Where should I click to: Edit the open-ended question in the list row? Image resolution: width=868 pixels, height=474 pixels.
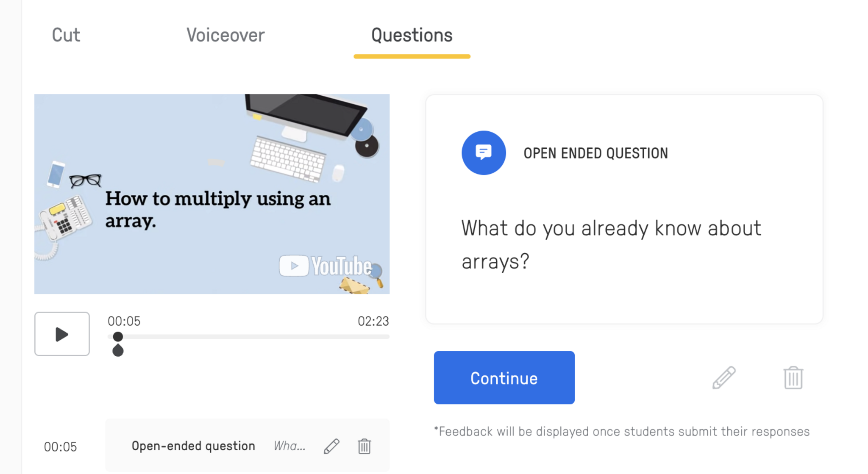click(x=332, y=446)
